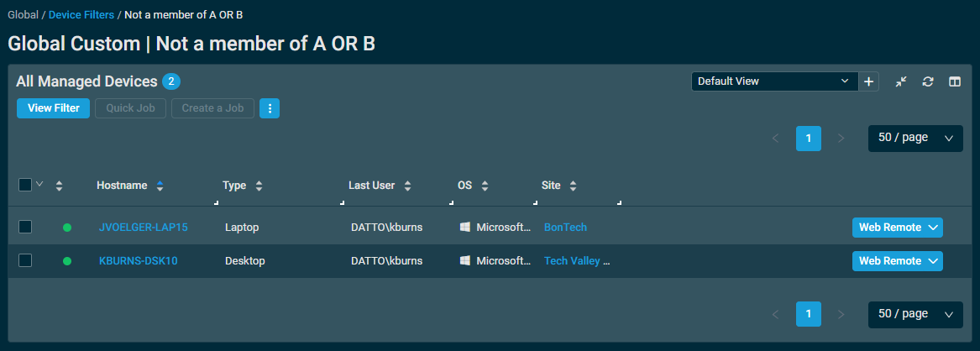Open the BonTech site link
Screen dimensions: 980x351
(566, 228)
